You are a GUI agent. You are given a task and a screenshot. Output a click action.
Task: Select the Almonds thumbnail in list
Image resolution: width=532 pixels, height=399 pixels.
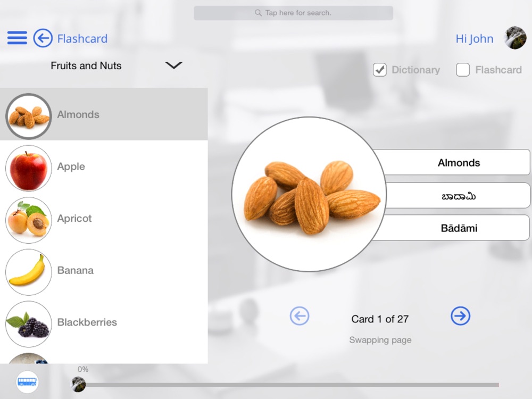click(x=29, y=116)
